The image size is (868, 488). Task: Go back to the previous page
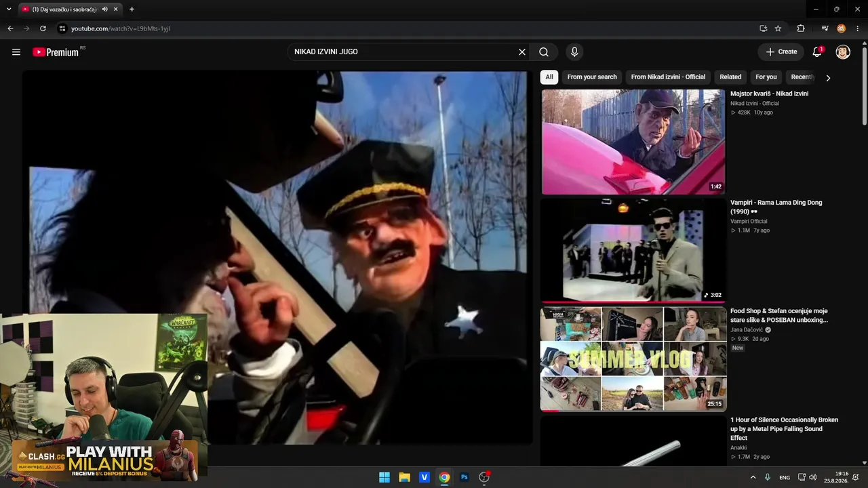point(10,28)
